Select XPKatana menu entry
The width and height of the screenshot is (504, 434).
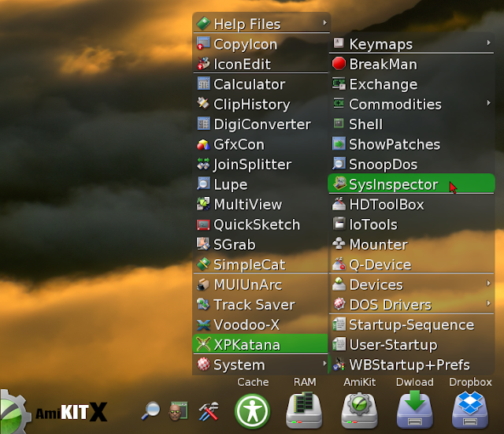coord(260,344)
